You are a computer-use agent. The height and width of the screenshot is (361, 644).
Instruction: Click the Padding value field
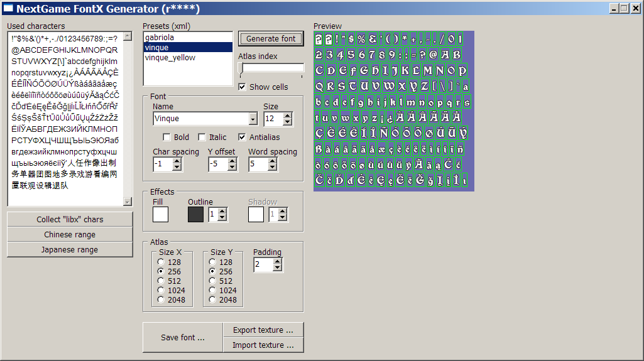pyautogui.click(x=263, y=265)
